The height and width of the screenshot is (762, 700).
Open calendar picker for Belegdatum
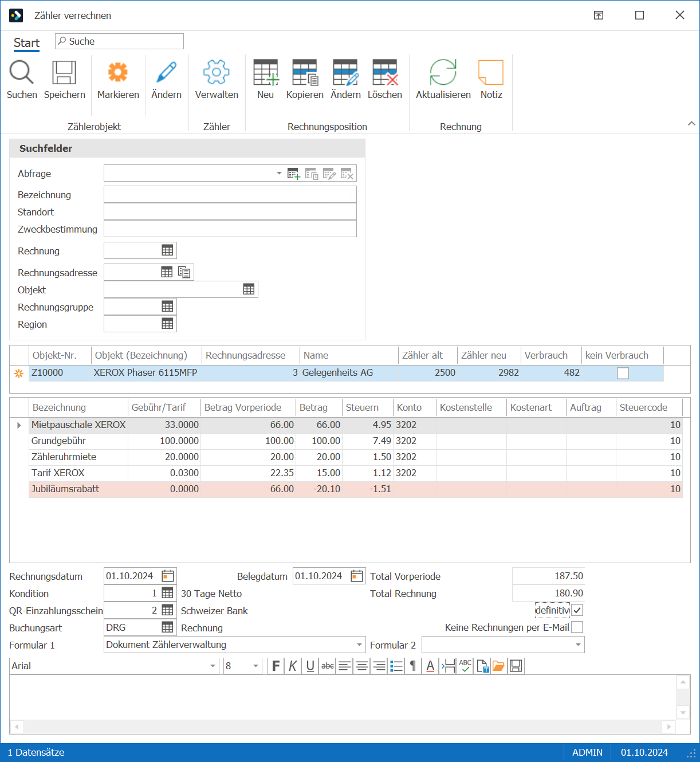tap(357, 576)
